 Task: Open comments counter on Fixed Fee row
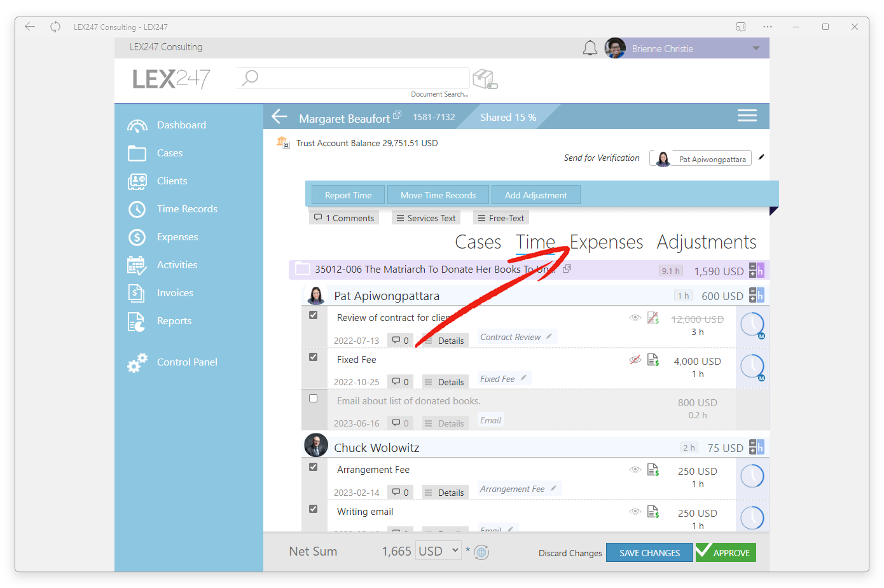(x=401, y=382)
